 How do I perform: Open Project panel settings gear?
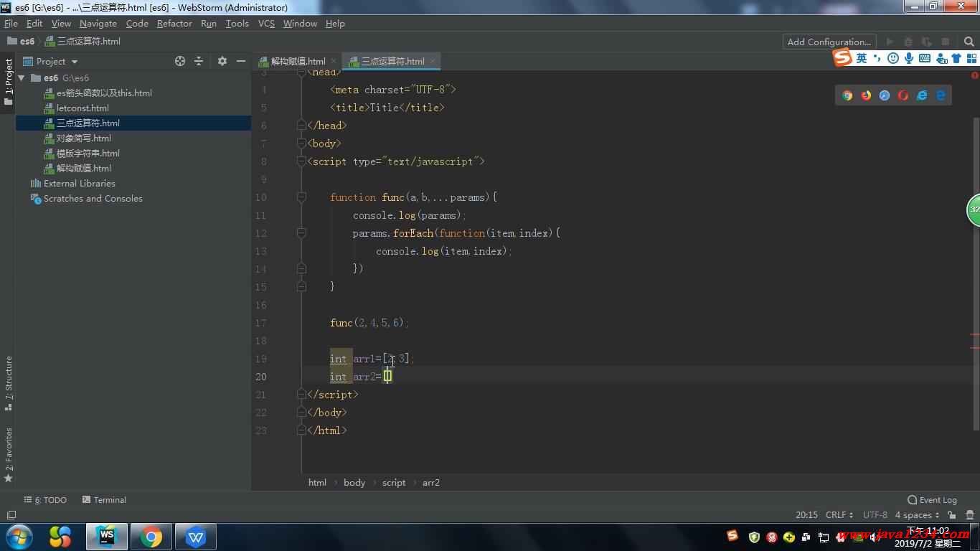[x=222, y=61]
